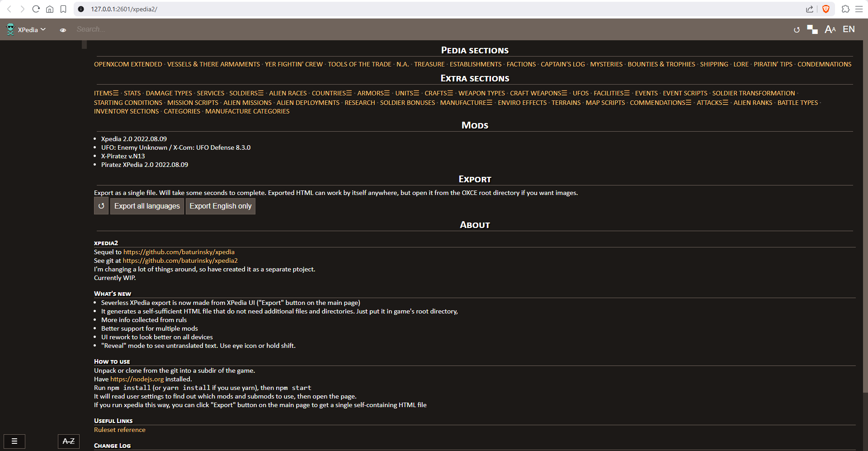Open VESSELS & THERE ARMAMENTS section

click(213, 64)
